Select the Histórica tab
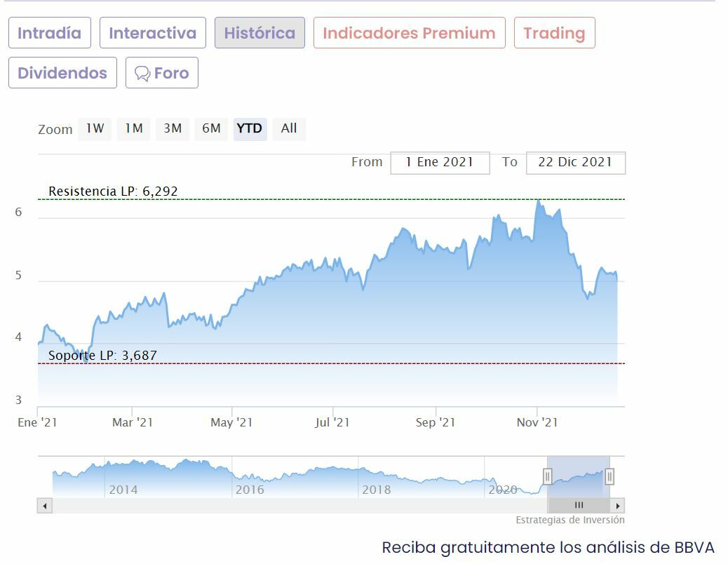The width and height of the screenshot is (728, 564). 259,33
